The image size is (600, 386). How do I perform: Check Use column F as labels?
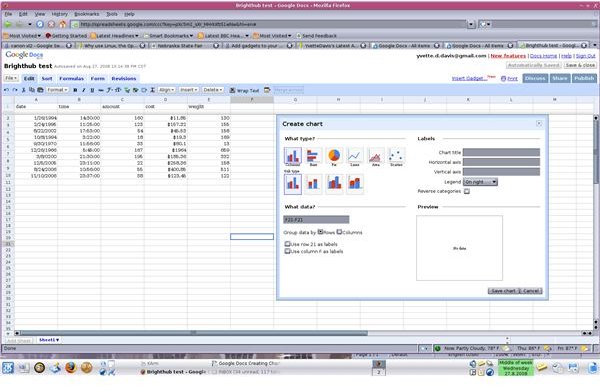tap(287, 251)
